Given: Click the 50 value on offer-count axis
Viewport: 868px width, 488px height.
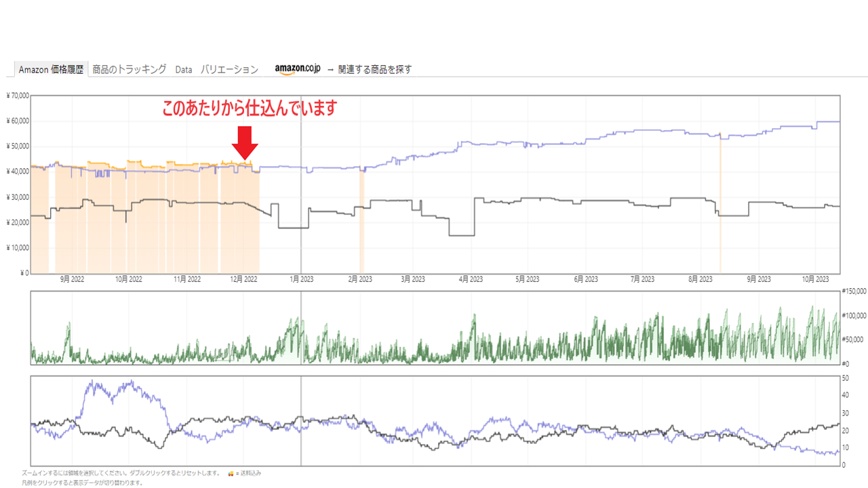Looking at the screenshot, I should point(845,377).
